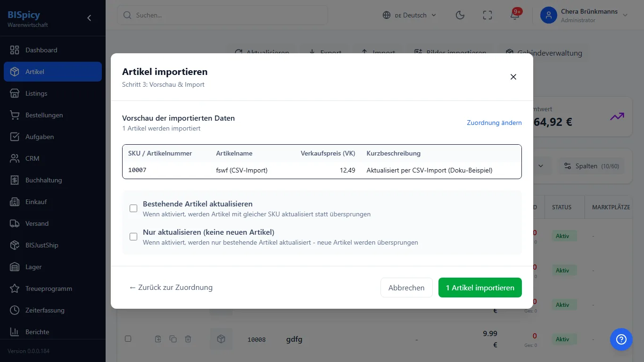Go to Bestellungen section
This screenshot has width=644, height=362.
pos(53,115)
